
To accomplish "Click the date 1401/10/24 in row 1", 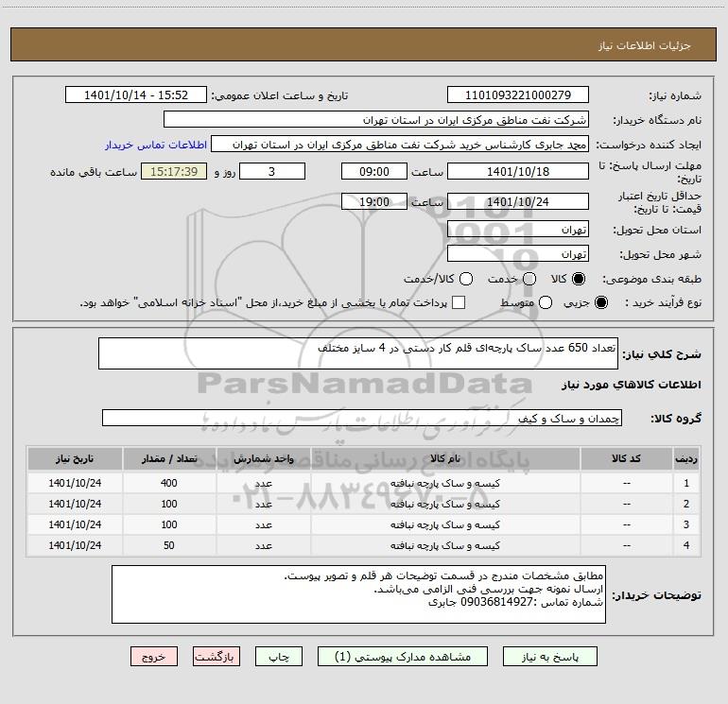I will click(x=75, y=483).
